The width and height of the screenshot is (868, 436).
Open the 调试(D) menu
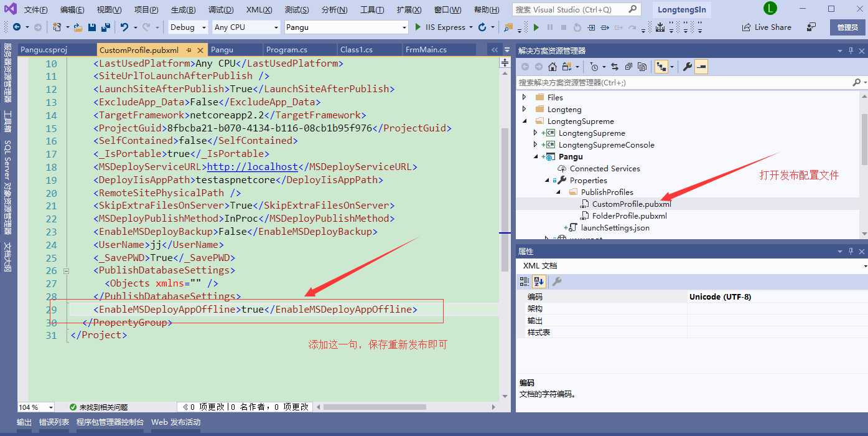coord(221,10)
